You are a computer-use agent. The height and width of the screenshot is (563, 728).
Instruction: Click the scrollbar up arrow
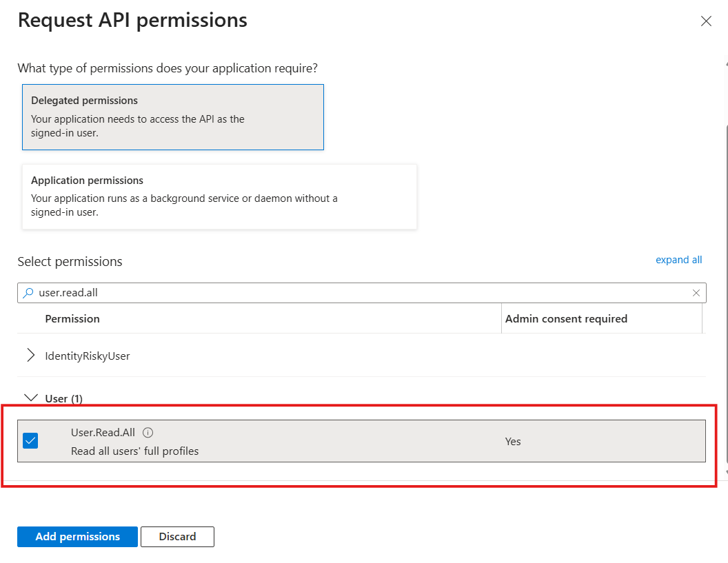(x=725, y=63)
